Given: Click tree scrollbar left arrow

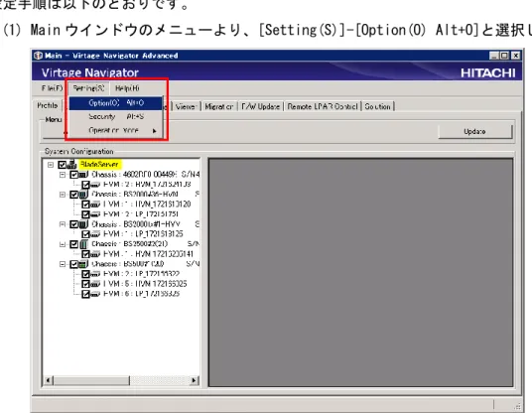Looking at the screenshot, I should [x=49, y=380].
